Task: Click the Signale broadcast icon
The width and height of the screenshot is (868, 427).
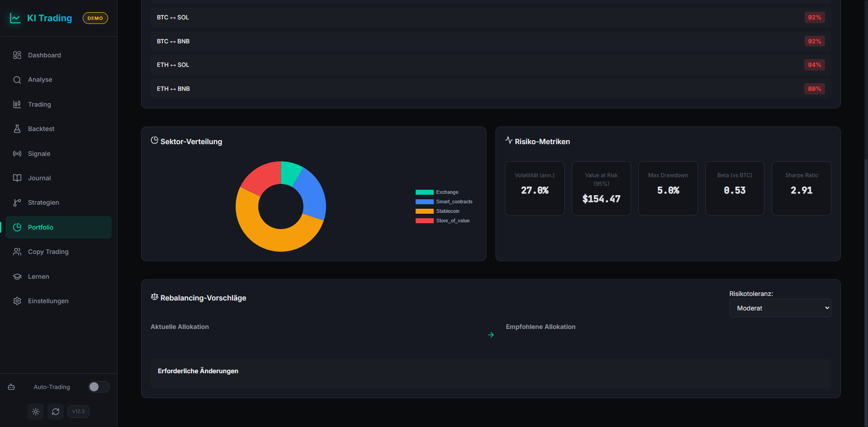Action: (17, 154)
